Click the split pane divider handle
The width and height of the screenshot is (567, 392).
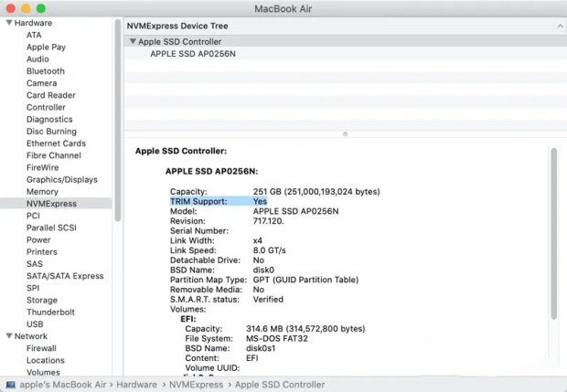345,133
